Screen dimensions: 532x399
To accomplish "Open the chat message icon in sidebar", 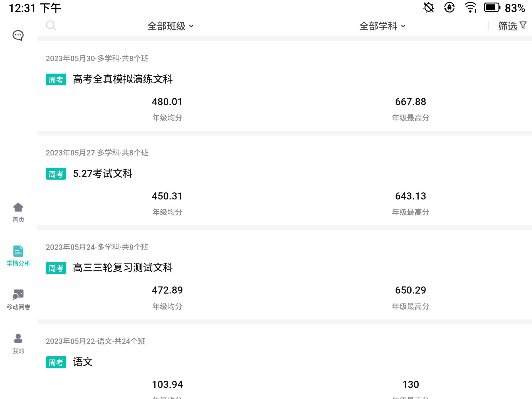I will pyautogui.click(x=18, y=35).
